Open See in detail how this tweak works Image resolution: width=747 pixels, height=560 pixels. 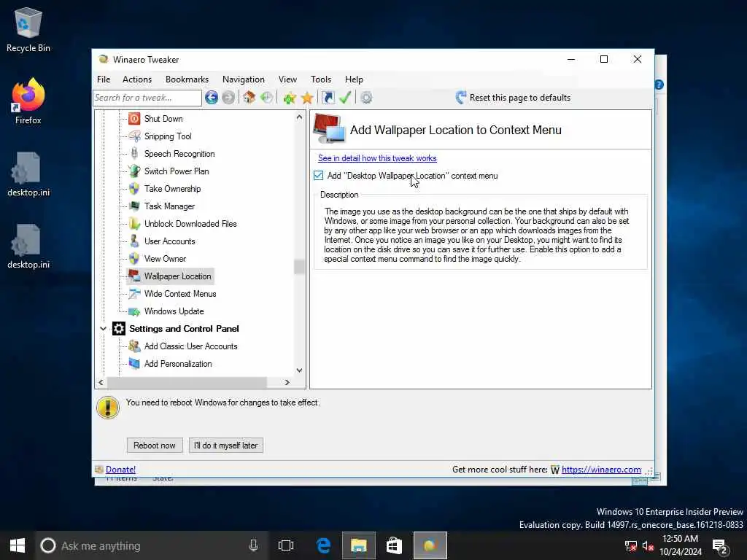(377, 158)
